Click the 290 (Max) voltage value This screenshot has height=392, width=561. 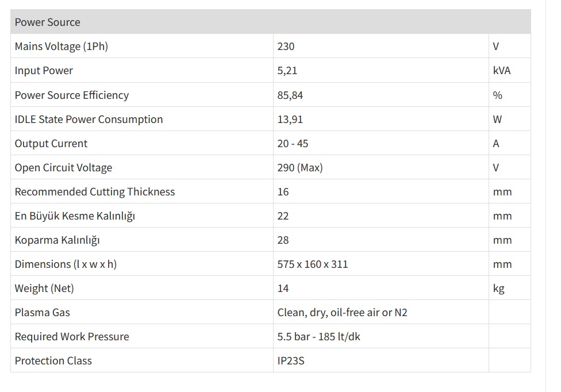click(300, 167)
